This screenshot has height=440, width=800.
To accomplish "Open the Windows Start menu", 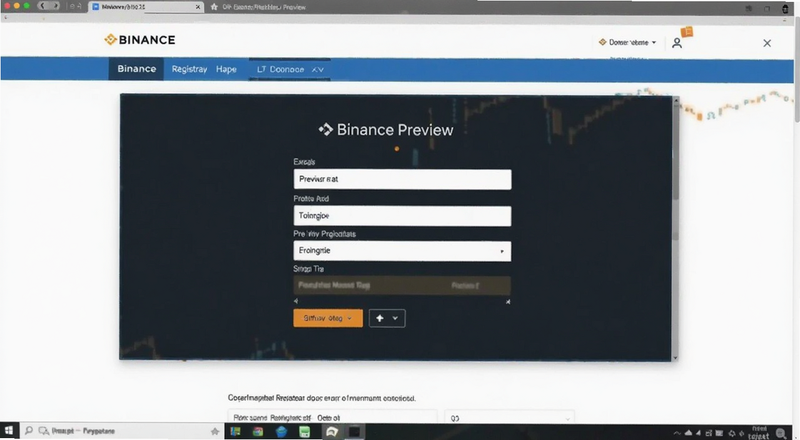I will pyautogui.click(x=9, y=431).
